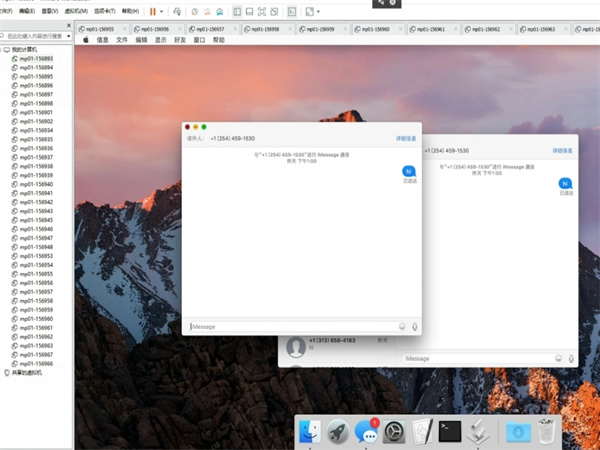Open the Downloads folder in dock
Screen dimensions: 600x450
517,432
